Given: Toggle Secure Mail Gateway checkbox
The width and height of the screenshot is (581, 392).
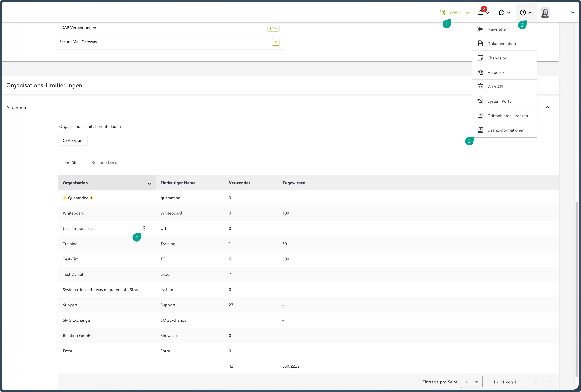Looking at the screenshot, I should 275,42.
